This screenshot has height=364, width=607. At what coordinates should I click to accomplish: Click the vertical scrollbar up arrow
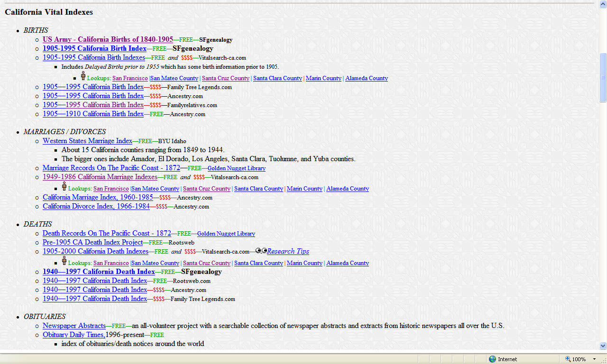(603, 4)
